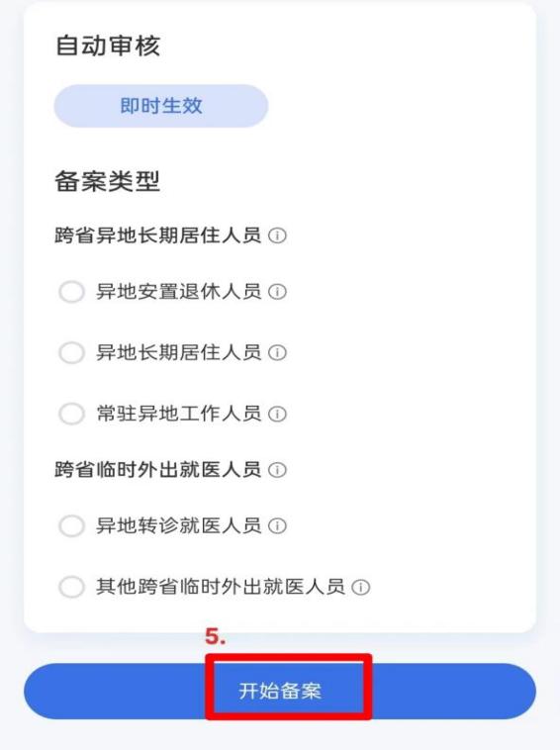Open info icon beside 跨省临时外出就医人员 heading
This screenshot has height=750, width=560.
point(277,470)
